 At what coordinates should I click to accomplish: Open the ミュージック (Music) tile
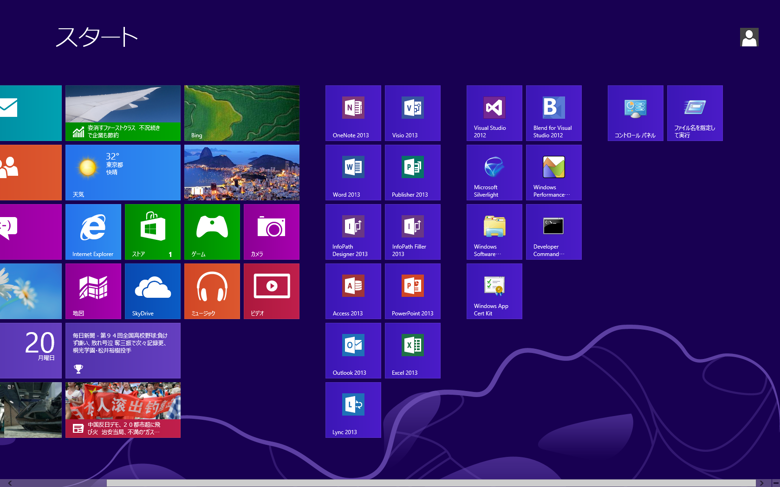pyautogui.click(x=212, y=291)
